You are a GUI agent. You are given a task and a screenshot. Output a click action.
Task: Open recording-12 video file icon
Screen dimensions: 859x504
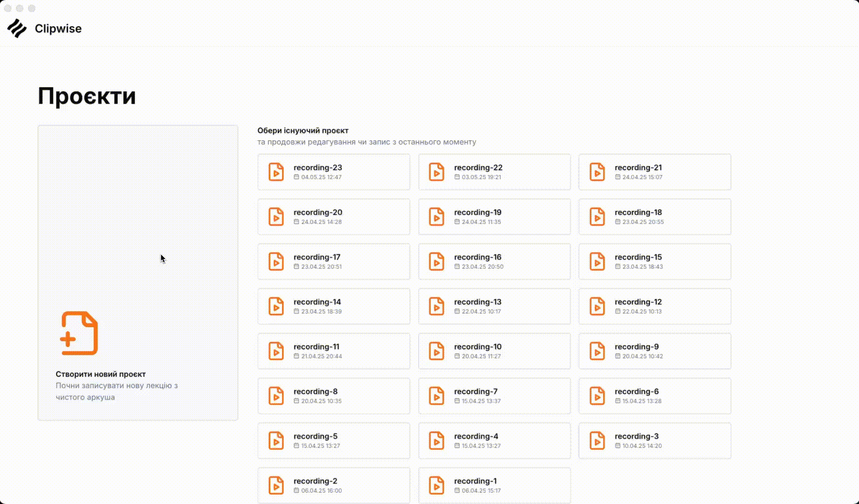pos(597,306)
